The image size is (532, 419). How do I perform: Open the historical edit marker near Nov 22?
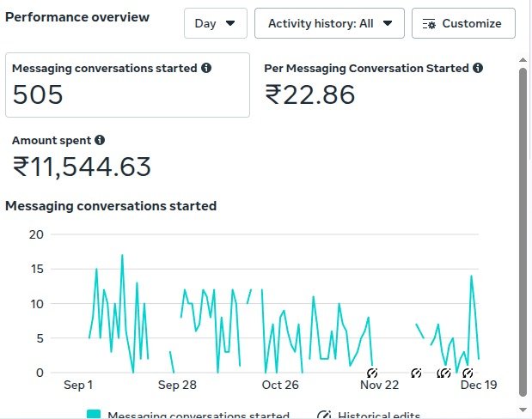pos(372,373)
